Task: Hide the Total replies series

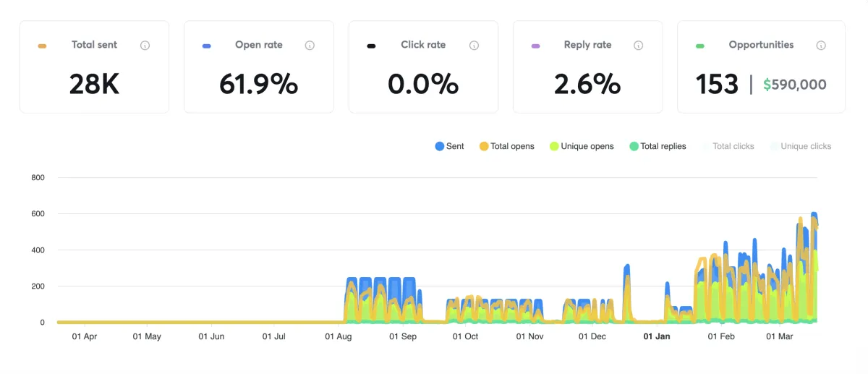Action: point(658,146)
